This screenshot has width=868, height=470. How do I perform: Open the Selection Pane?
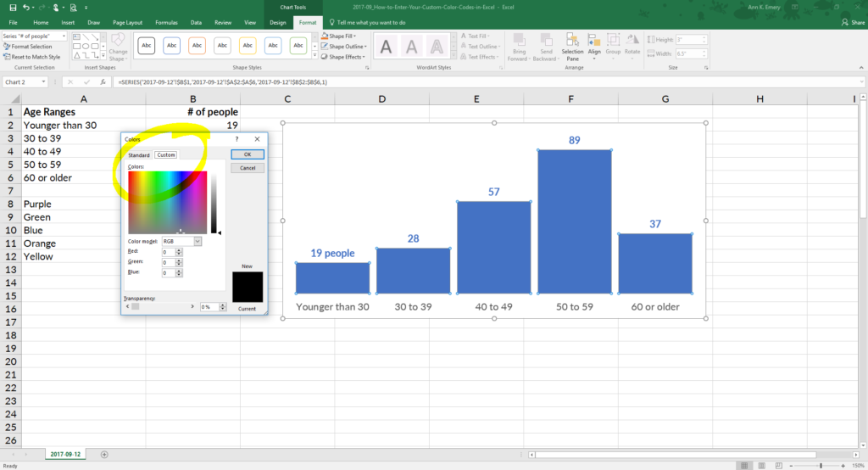coord(572,48)
